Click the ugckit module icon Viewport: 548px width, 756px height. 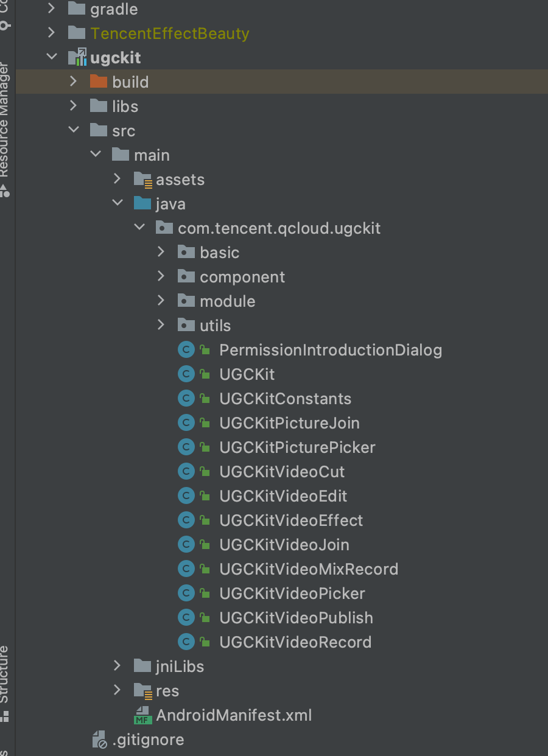click(77, 58)
